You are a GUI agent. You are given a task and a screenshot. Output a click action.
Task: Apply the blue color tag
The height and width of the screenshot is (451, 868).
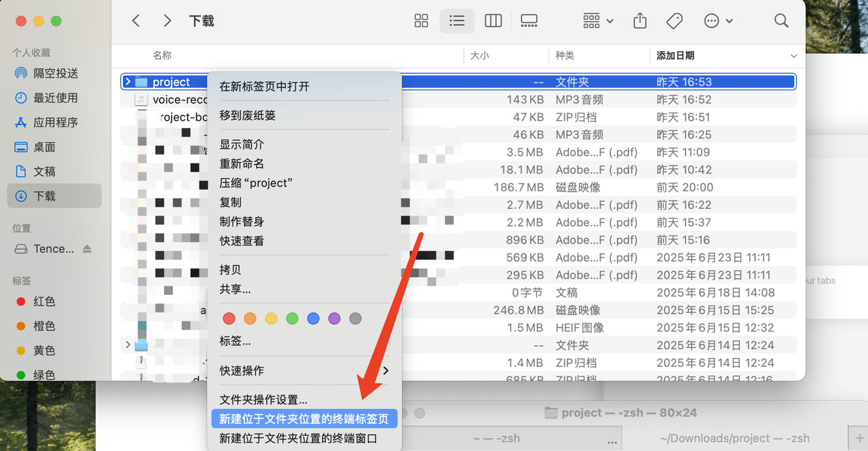313,319
